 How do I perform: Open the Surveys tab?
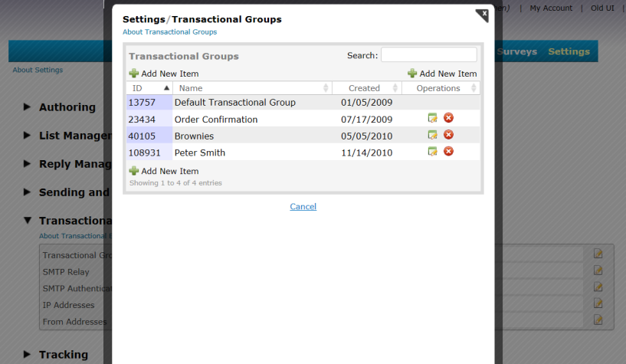(x=517, y=51)
